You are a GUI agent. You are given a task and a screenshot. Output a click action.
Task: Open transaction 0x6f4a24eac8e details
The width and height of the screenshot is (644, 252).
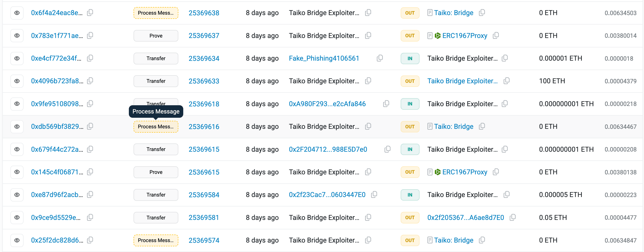click(57, 13)
